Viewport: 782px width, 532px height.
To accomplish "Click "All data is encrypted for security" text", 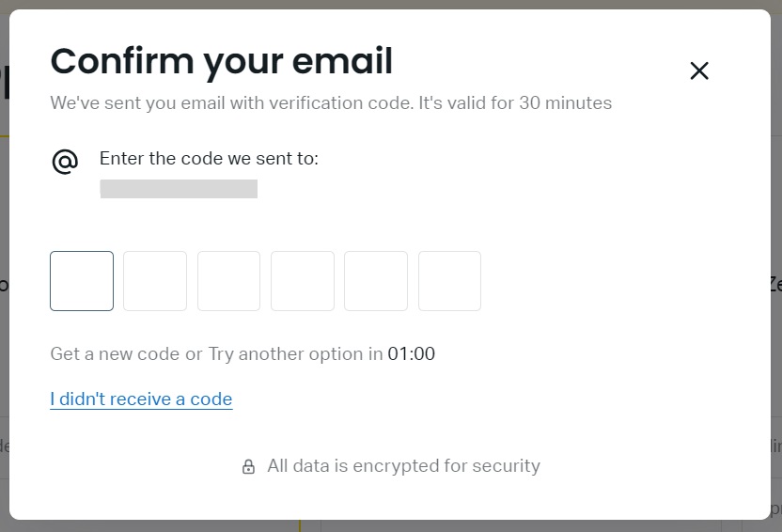I will tap(403, 466).
